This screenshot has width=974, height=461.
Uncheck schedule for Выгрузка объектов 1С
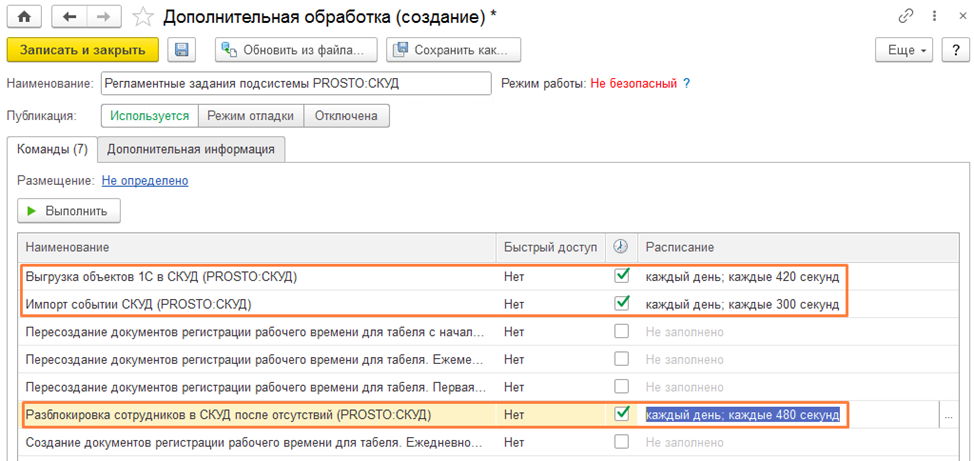(622, 276)
